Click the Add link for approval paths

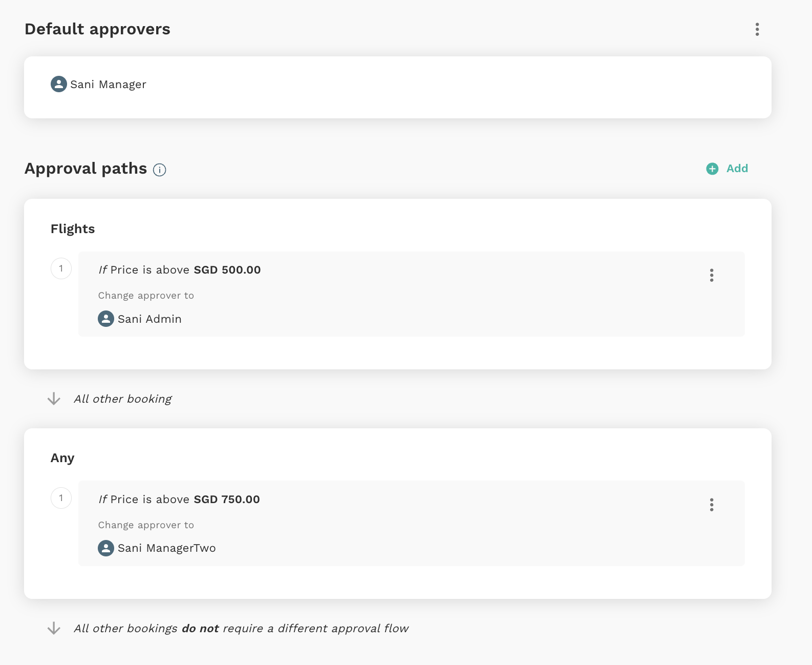(737, 169)
